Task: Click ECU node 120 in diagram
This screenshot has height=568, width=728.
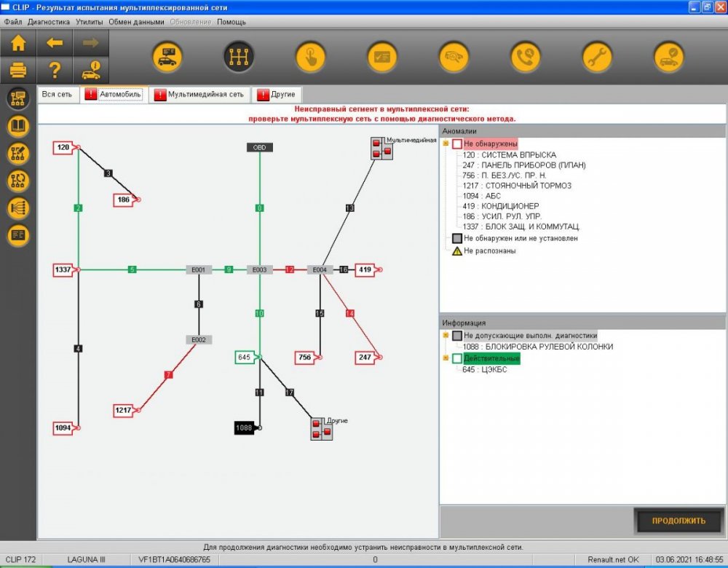Action: click(x=63, y=148)
